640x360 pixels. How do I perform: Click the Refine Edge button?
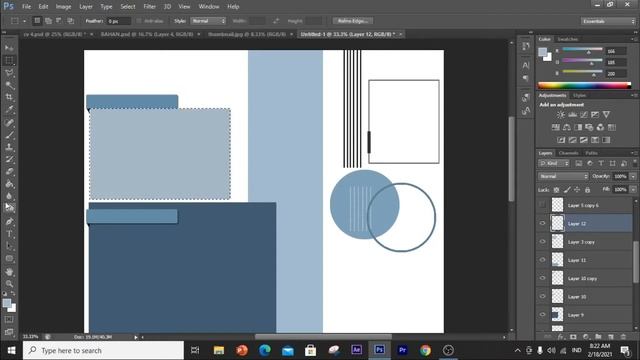point(353,21)
